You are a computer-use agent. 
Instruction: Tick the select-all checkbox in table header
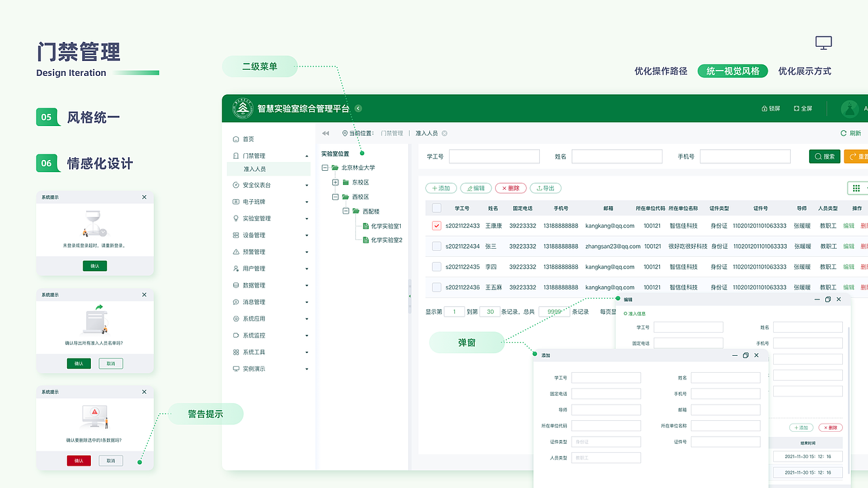point(437,208)
